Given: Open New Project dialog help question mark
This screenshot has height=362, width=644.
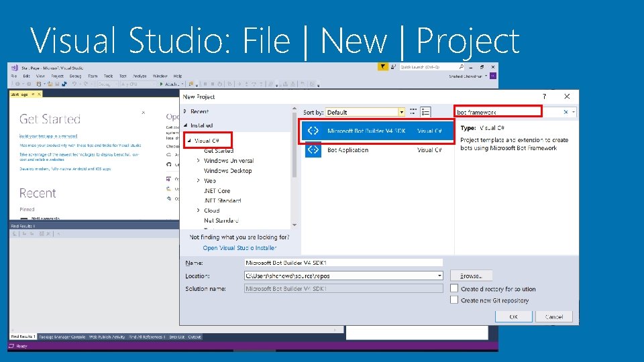Looking at the screenshot, I should click(544, 97).
